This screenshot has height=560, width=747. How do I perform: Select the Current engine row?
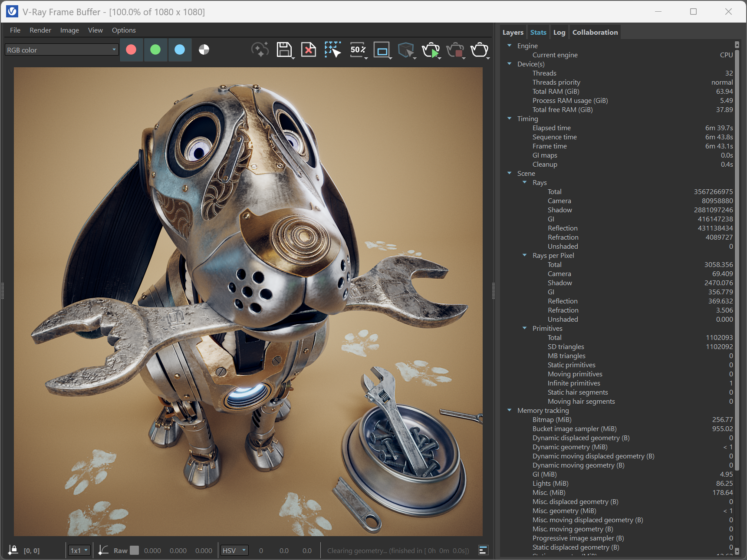point(618,55)
